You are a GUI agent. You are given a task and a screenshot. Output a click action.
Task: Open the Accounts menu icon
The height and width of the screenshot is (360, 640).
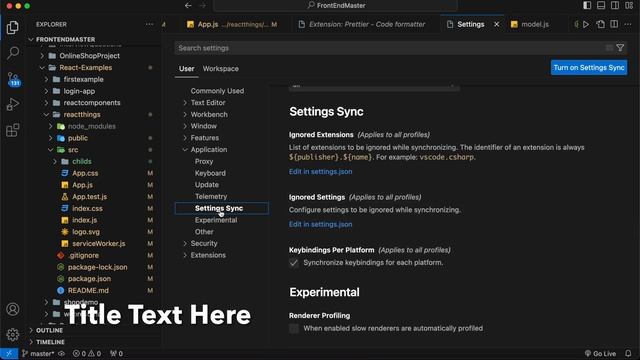pos(13,309)
